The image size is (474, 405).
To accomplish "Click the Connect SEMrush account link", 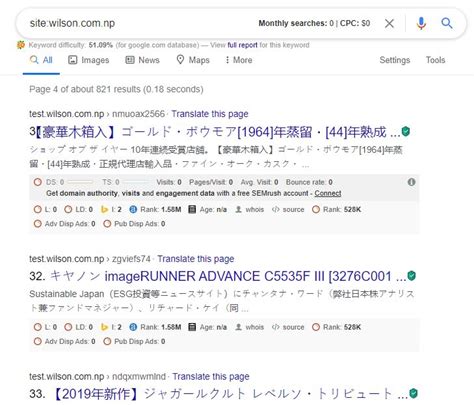I will [x=328, y=193].
